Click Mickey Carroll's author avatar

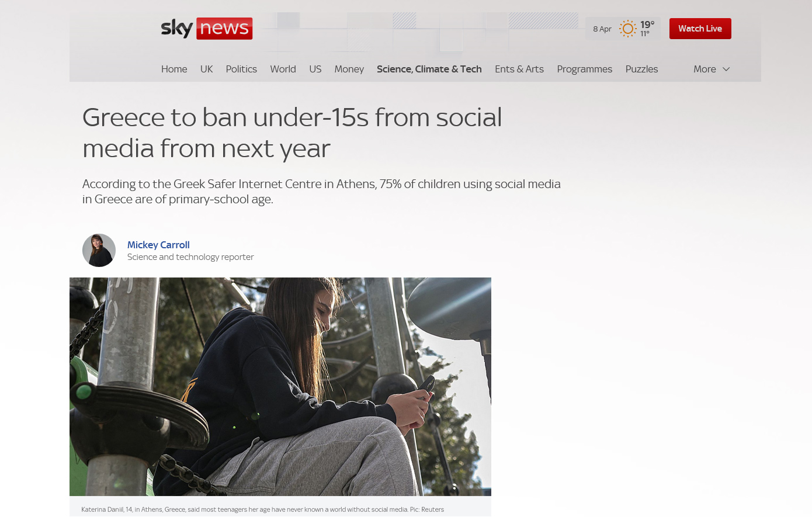pyautogui.click(x=99, y=250)
